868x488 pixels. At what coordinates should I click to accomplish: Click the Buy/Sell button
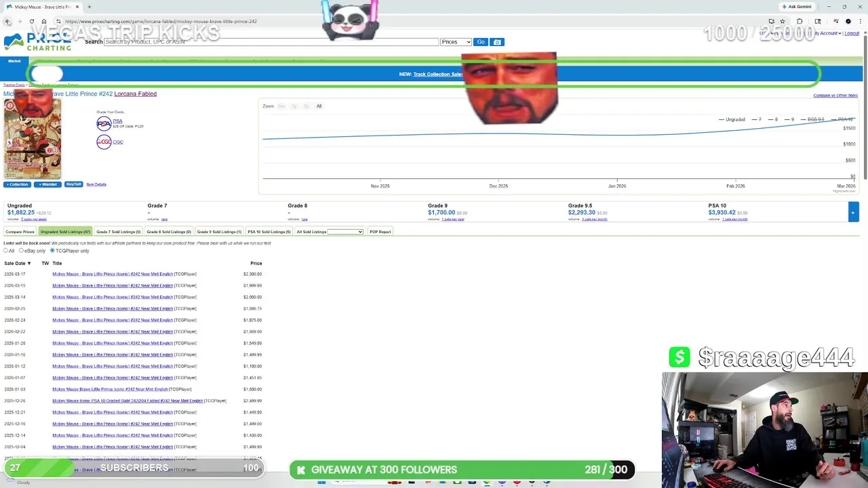[74, 184]
